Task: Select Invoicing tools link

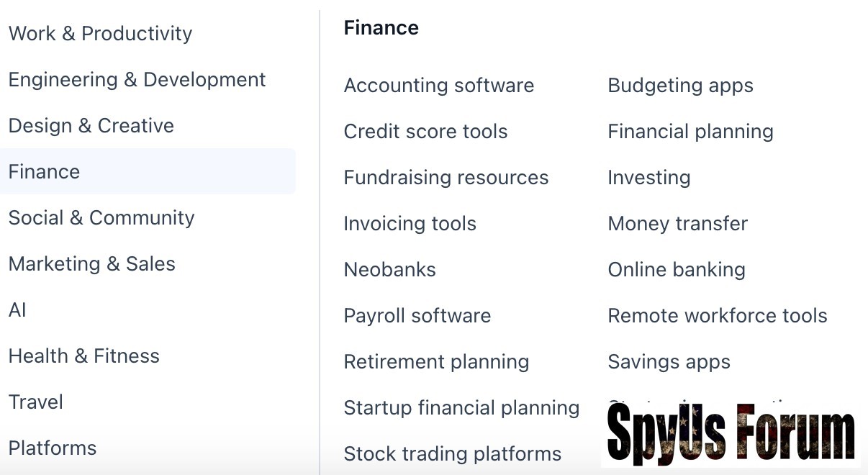Action: (410, 224)
